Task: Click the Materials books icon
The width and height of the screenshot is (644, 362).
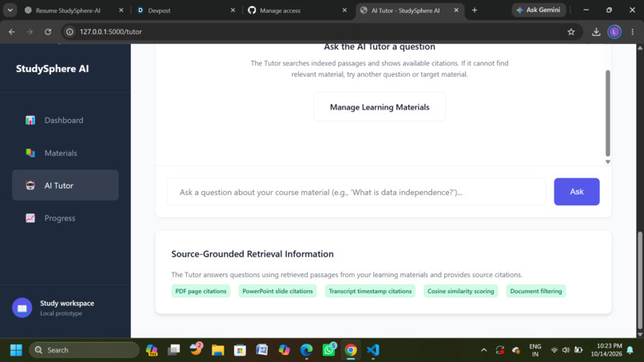Action: (30, 153)
